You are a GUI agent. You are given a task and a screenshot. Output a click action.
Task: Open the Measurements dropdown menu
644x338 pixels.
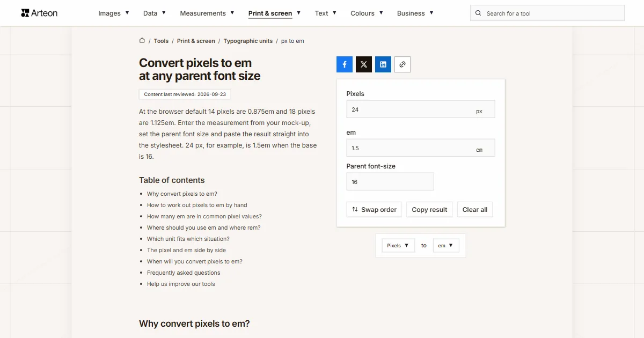coord(207,13)
